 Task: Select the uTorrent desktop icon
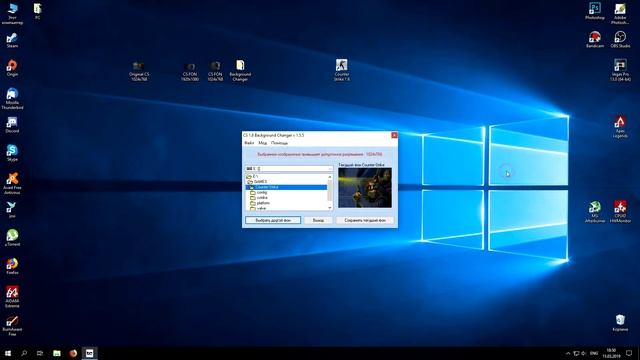click(12, 238)
